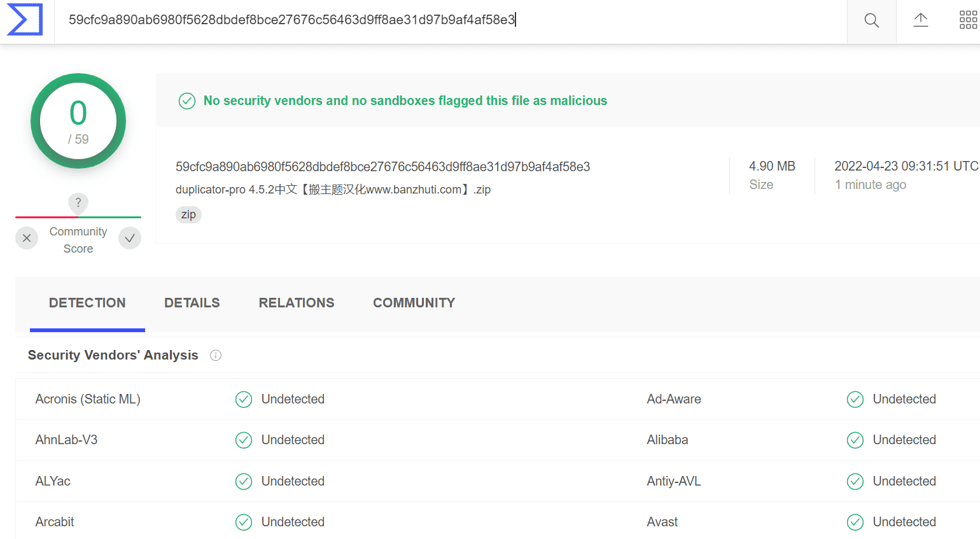Click the no vendors flagged banner text

click(x=405, y=101)
